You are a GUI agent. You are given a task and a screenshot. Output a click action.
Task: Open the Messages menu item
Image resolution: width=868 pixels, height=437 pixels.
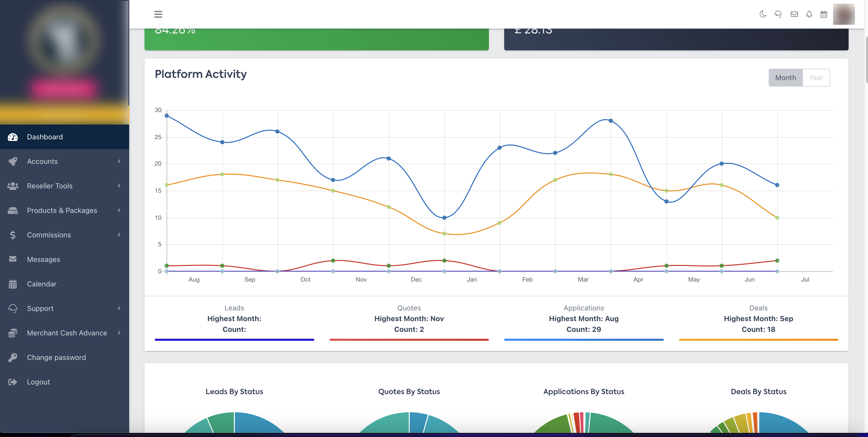pos(43,259)
